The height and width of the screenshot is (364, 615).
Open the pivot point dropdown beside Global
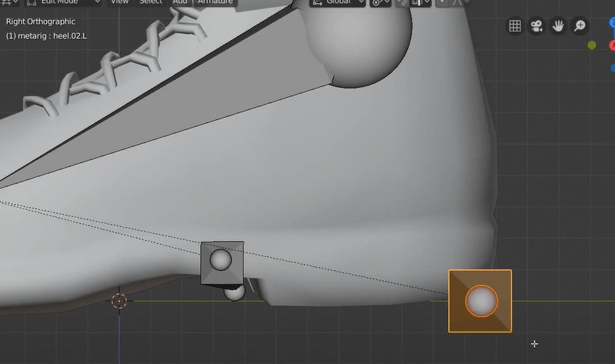[380, 3]
